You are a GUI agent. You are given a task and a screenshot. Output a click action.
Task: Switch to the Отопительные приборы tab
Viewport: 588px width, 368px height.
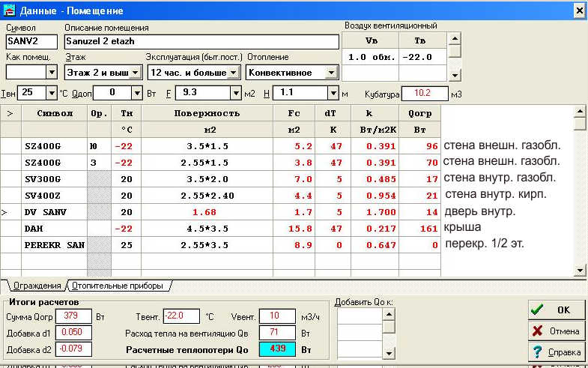point(118,286)
